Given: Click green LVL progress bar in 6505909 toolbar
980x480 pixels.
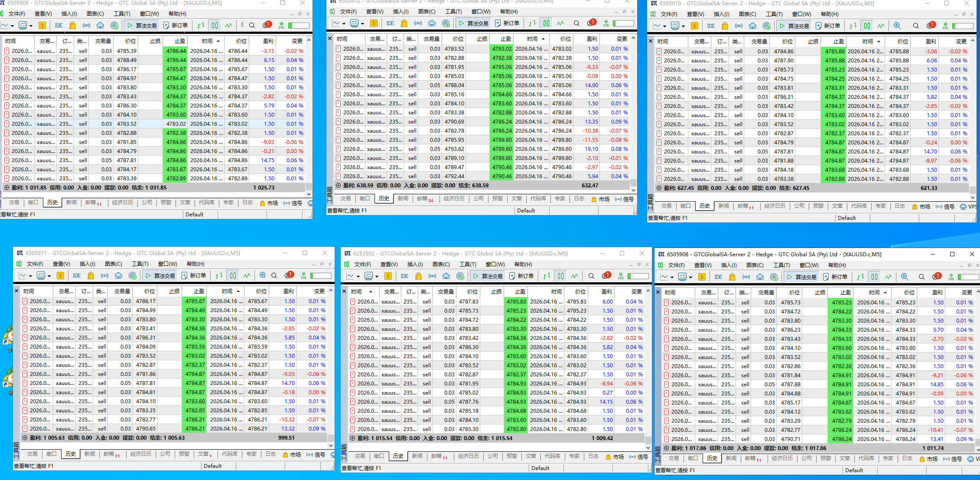Looking at the screenshot, I should point(299,26).
